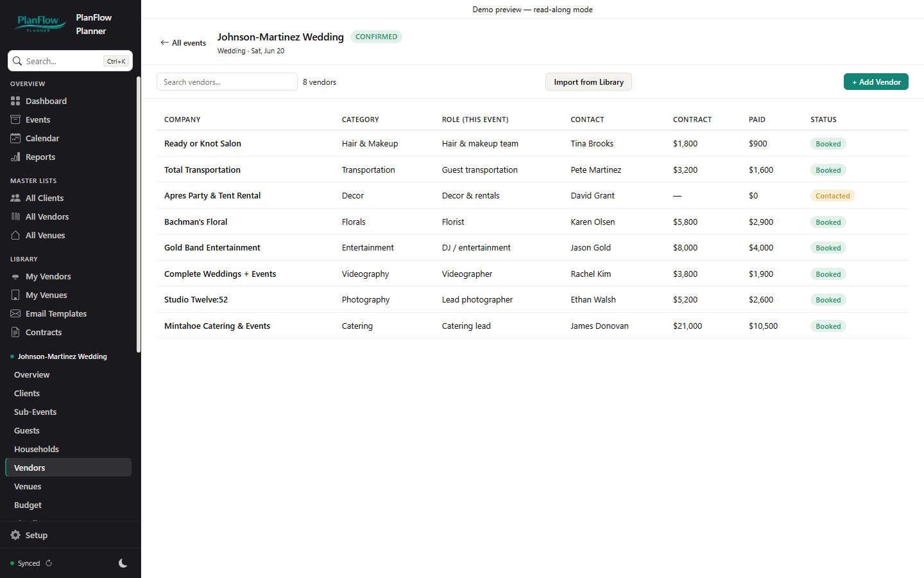Screen dimensions: 924x578
Task: Click the Email Templates envelope icon
Action: pos(15,313)
